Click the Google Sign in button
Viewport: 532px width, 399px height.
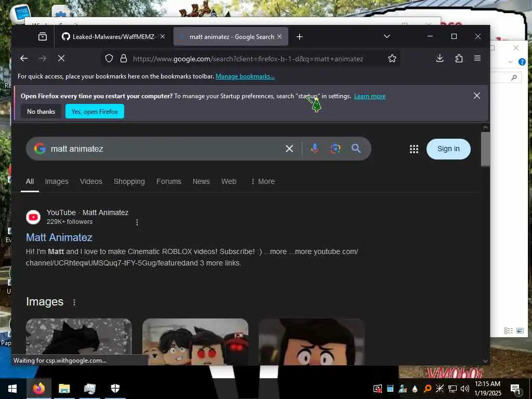pyautogui.click(x=448, y=149)
